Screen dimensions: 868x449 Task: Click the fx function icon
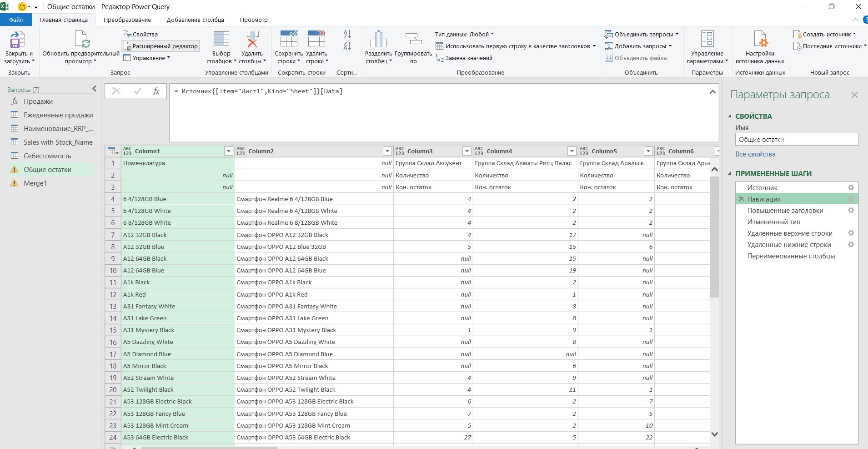pyautogui.click(x=156, y=91)
